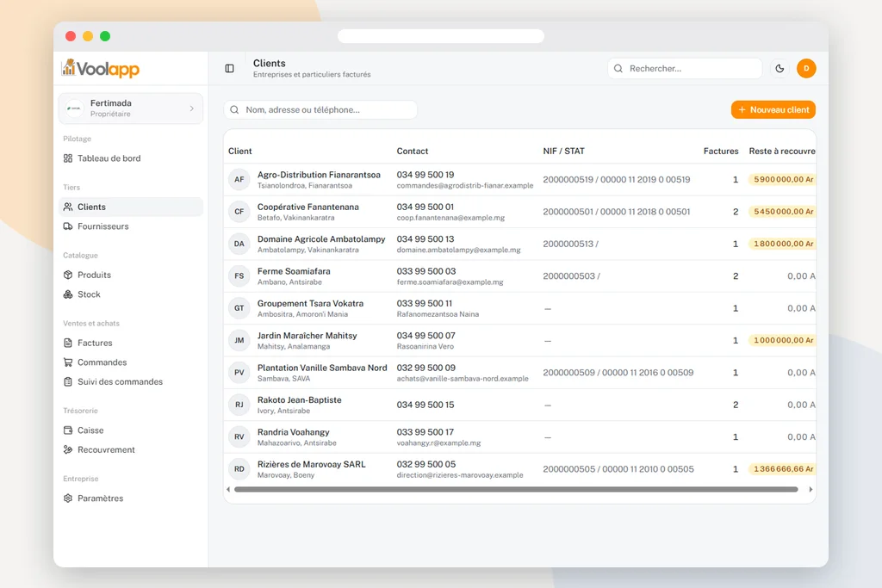Switch to dark mode moon icon
This screenshot has height=588, width=882.
pyautogui.click(x=780, y=69)
